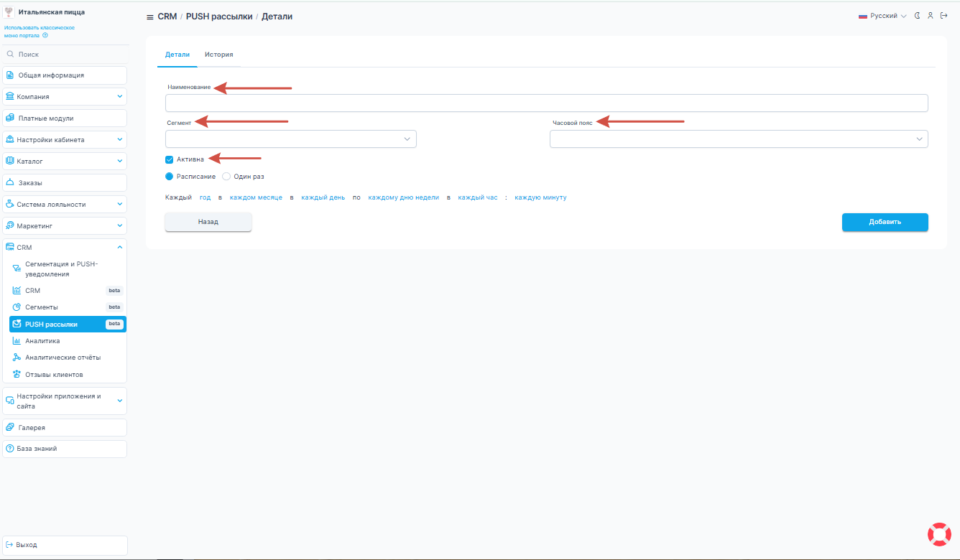
Task: Click the каждому дню недели schedule link
Action: [403, 197]
